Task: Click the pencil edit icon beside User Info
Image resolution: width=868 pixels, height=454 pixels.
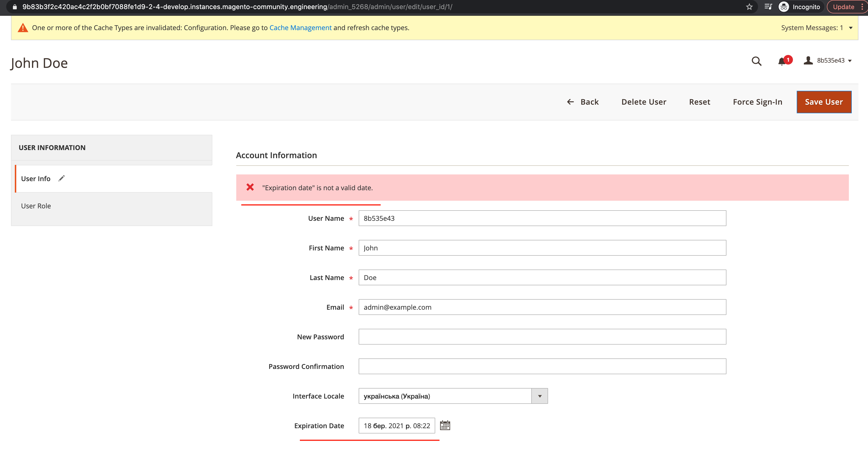Action: [x=61, y=178]
